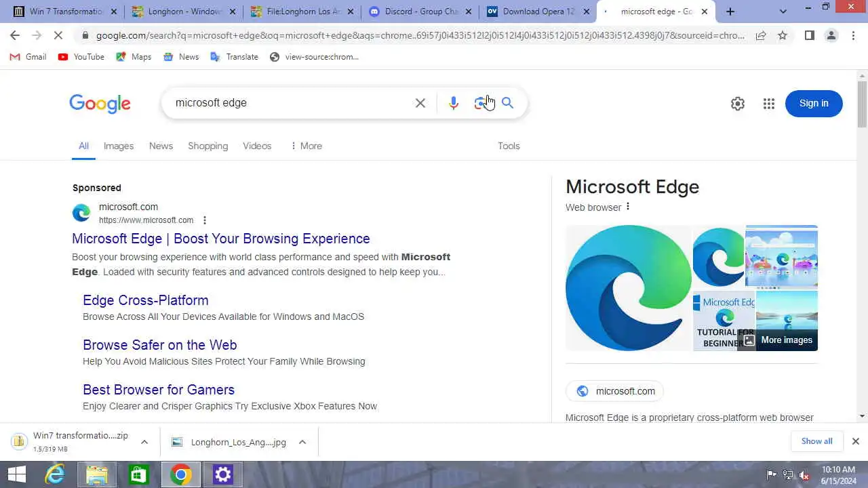Viewport: 868px width, 488px height.
Task: Go back with the browser back arrow
Action: [15, 36]
